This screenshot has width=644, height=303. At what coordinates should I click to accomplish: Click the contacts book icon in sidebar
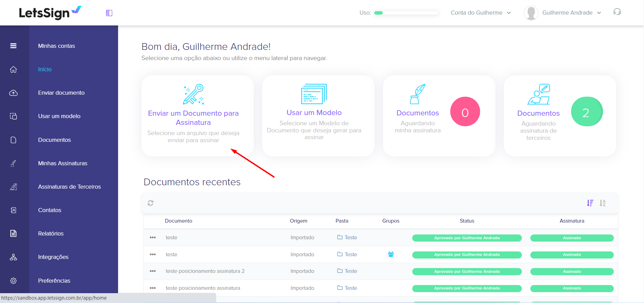point(13,210)
